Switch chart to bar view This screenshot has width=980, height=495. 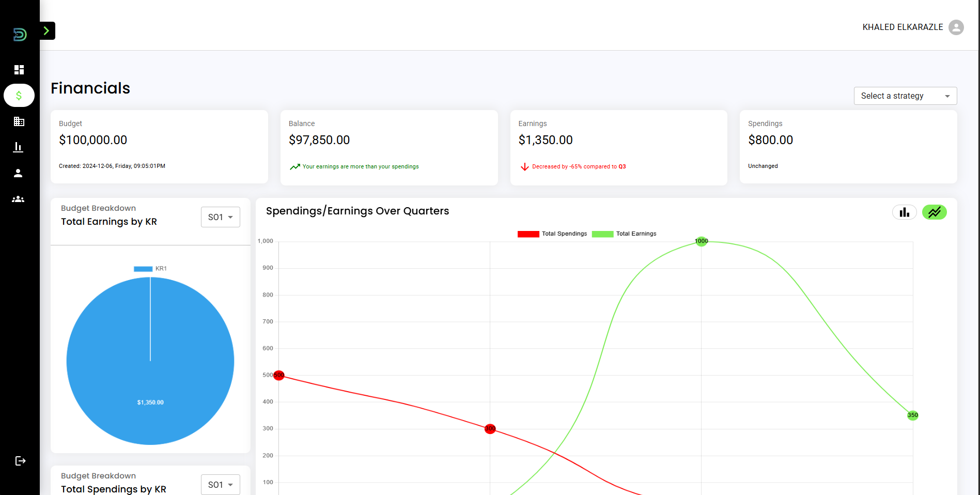(905, 212)
